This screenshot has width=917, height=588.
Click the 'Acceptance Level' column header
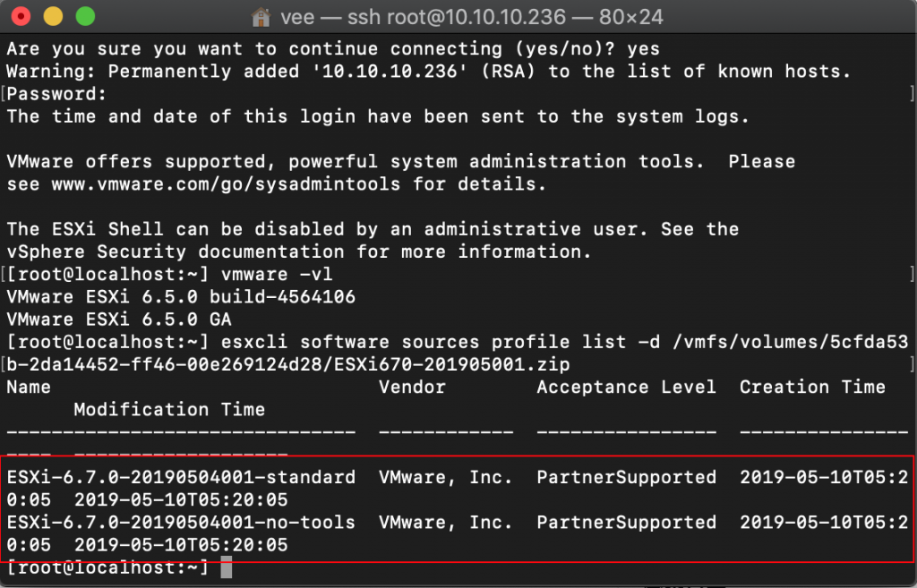(x=626, y=387)
